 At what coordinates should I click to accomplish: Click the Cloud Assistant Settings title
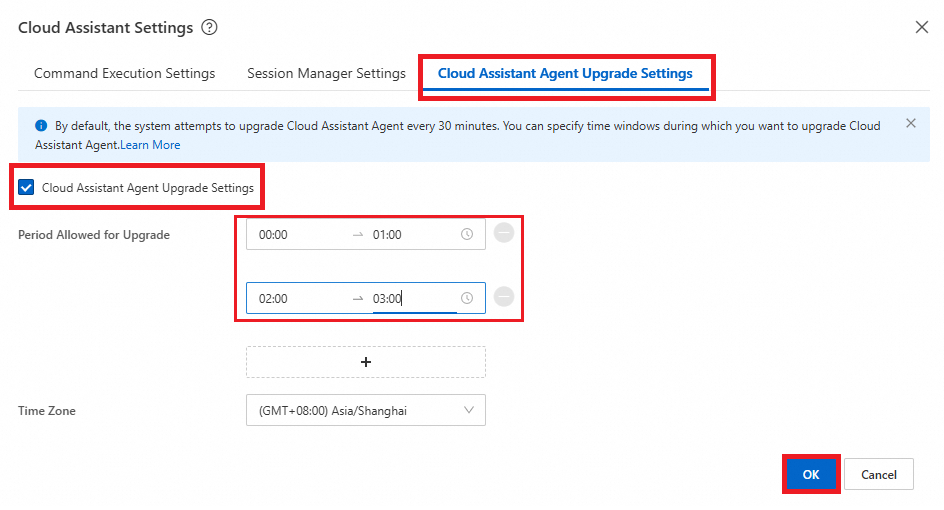105,28
